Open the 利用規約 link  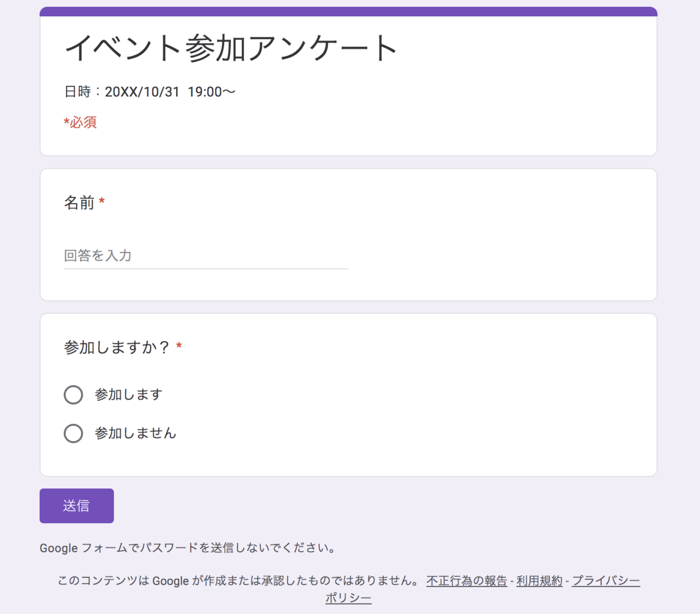(539, 581)
